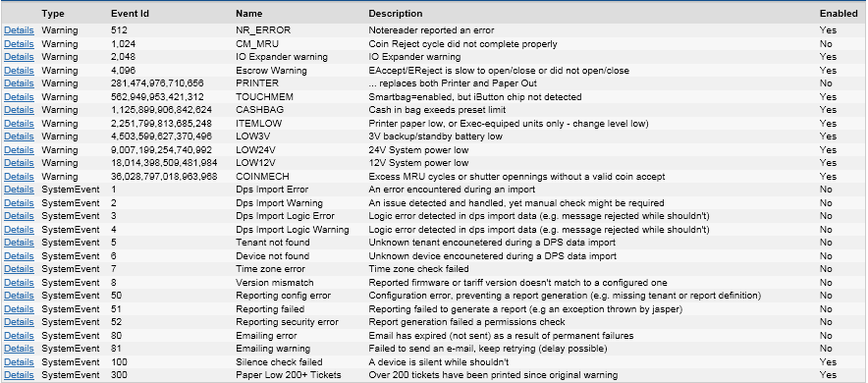Open Details for Silence check failed

[19, 362]
